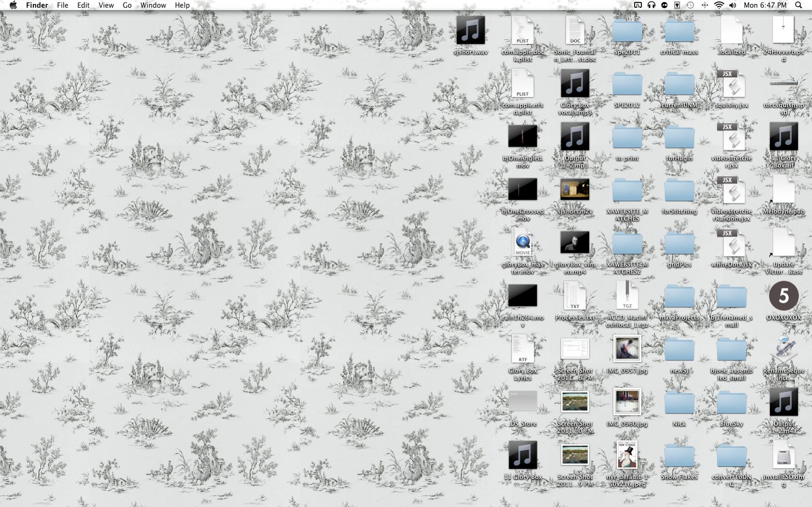
Task: Open the File menu
Action: (x=62, y=5)
